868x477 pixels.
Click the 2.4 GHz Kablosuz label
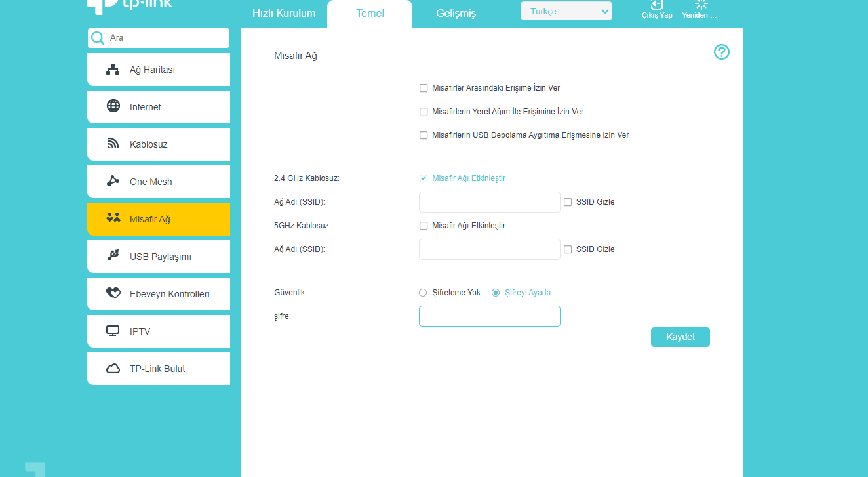[307, 178]
